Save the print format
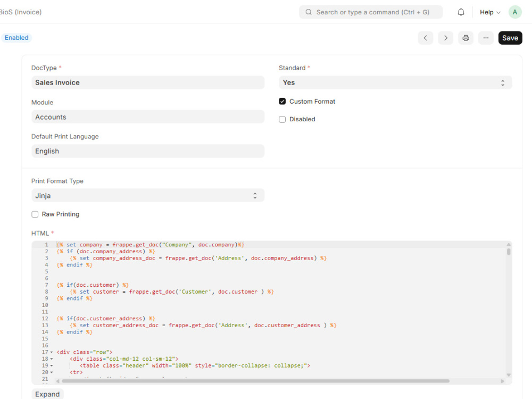 click(510, 38)
